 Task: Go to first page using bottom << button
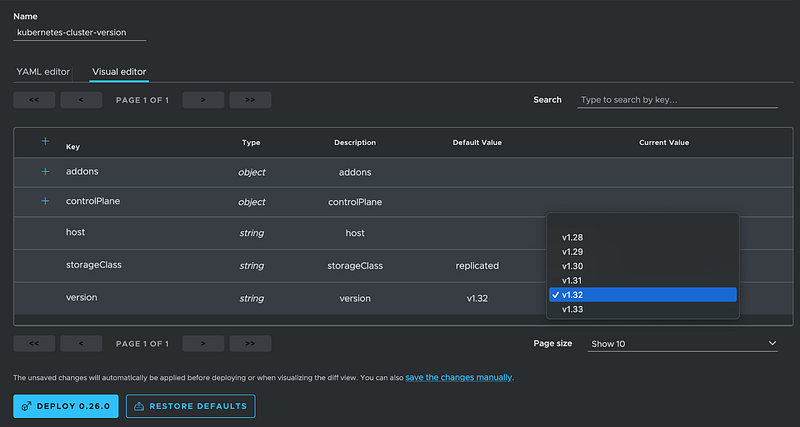click(x=34, y=343)
